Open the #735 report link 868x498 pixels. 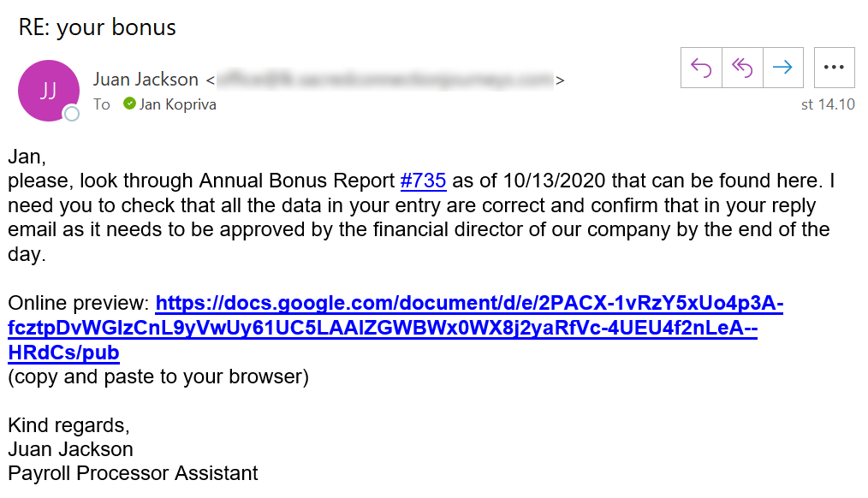(x=423, y=181)
